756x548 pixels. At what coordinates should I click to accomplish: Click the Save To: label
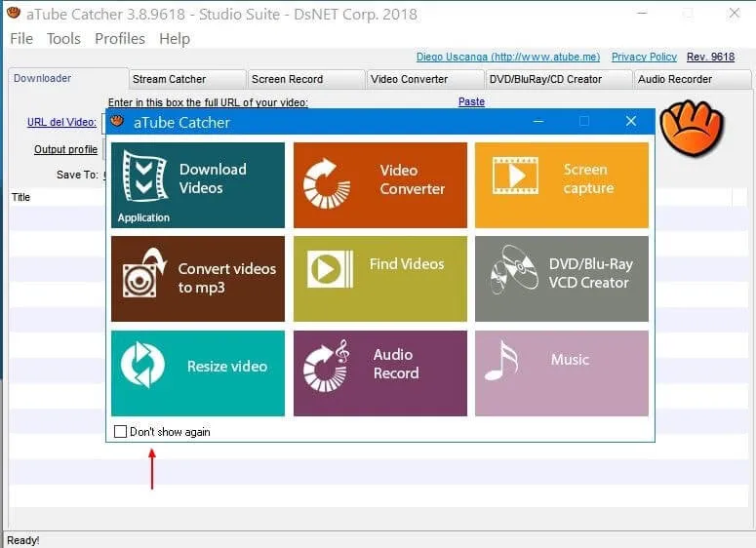click(x=77, y=175)
